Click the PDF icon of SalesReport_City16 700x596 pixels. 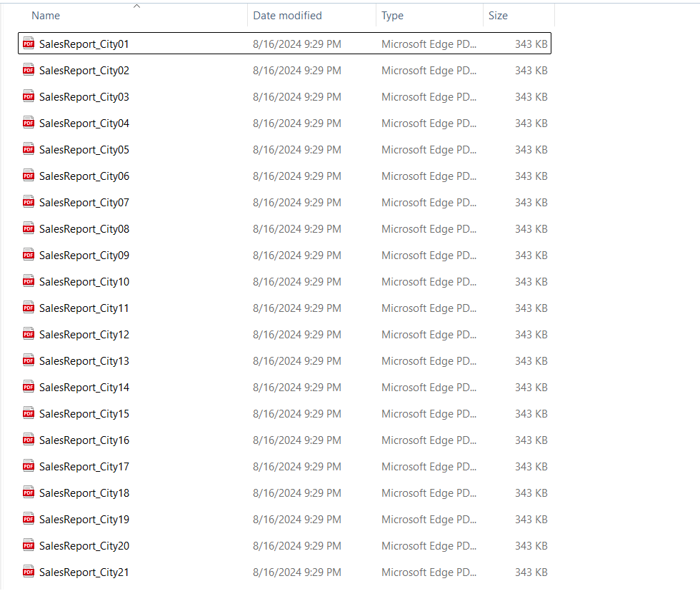click(x=29, y=439)
